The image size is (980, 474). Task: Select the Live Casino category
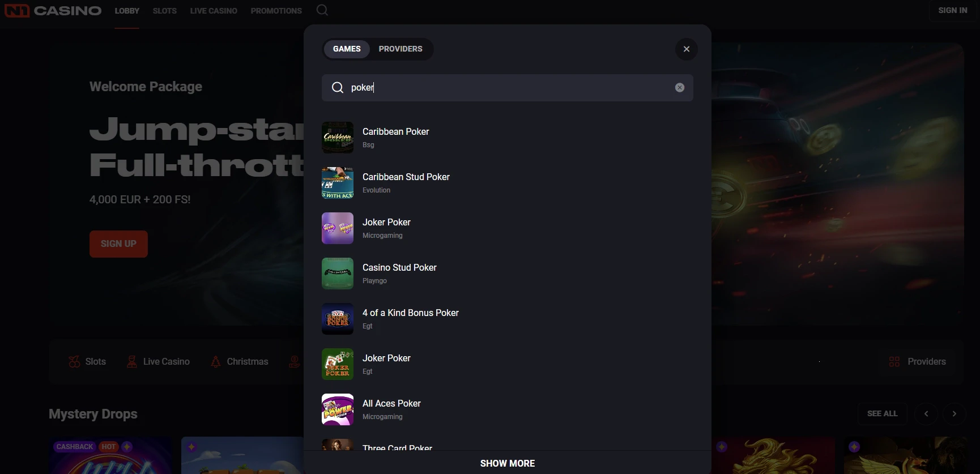[158, 362]
